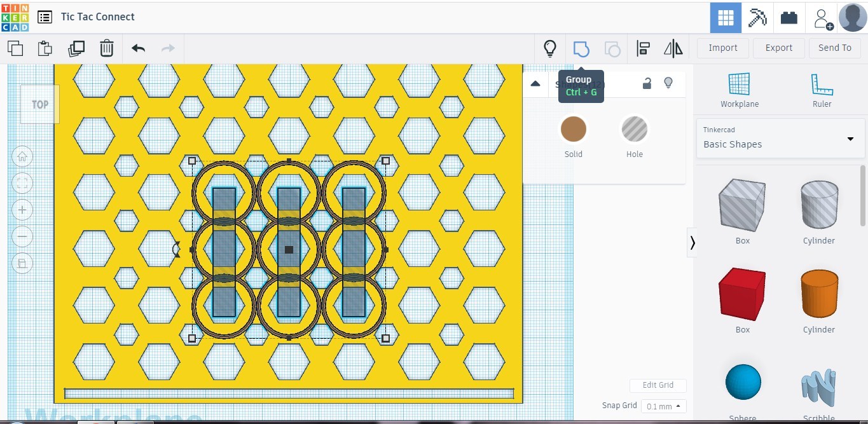Redo the last undone action
The height and width of the screenshot is (424, 868).
click(168, 48)
